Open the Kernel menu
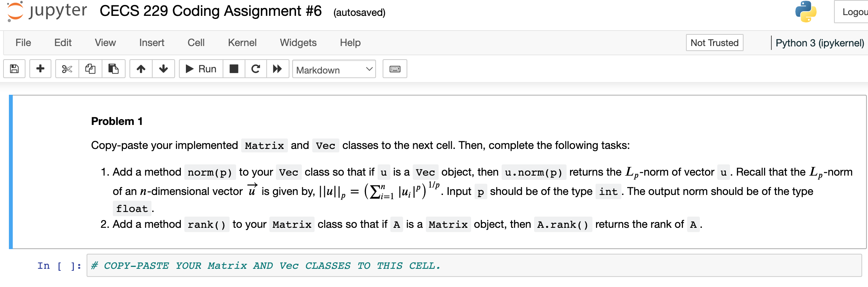The height and width of the screenshot is (287, 868). coord(242,43)
